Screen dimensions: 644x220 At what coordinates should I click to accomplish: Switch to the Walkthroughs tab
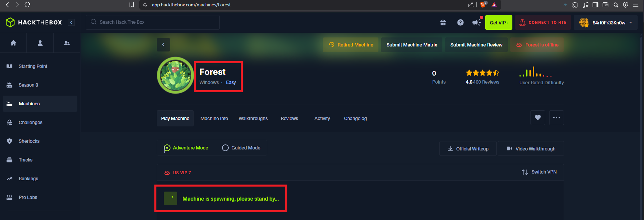[x=253, y=118]
